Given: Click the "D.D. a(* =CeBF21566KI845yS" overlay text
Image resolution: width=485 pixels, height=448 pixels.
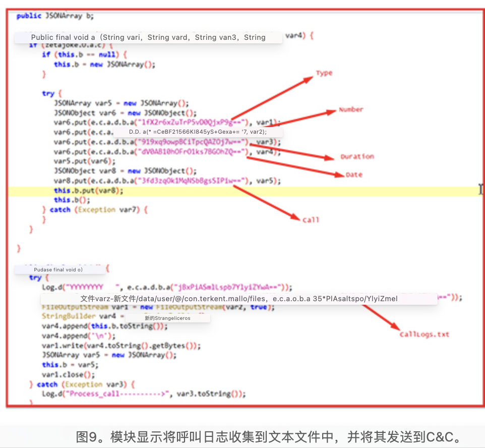Looking at the screenshot, I should [x=198, y=132].
